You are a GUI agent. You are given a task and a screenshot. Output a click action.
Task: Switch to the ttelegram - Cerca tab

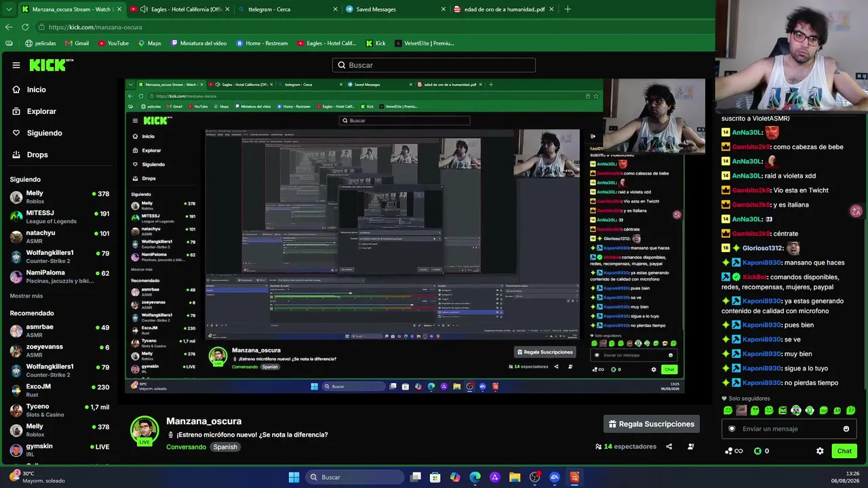coord(287,9)
